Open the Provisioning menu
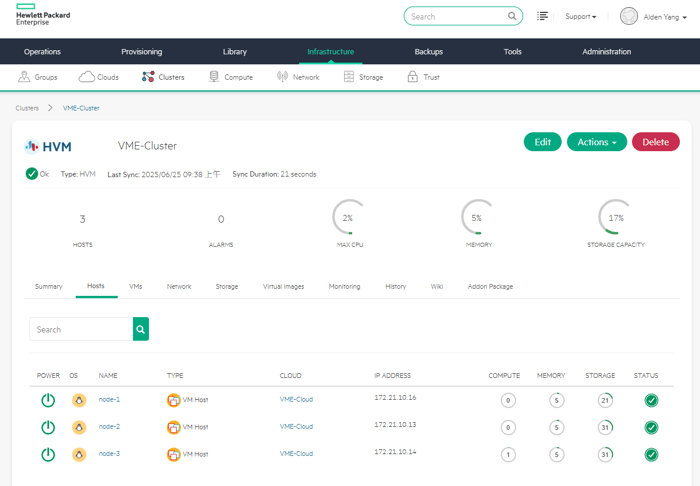Viewport: 700px width, 486px height. 142,51
